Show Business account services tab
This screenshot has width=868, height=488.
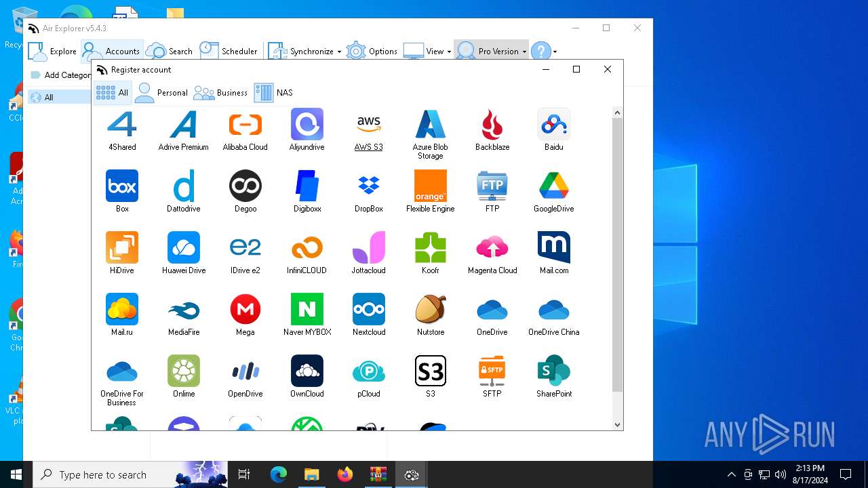click(220, 93)
